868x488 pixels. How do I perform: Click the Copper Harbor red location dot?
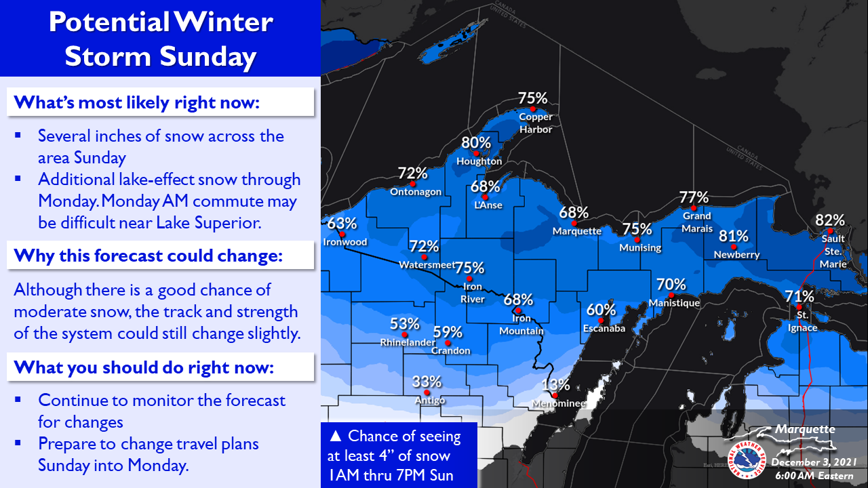pyautogui.click(x=533, y=108)
